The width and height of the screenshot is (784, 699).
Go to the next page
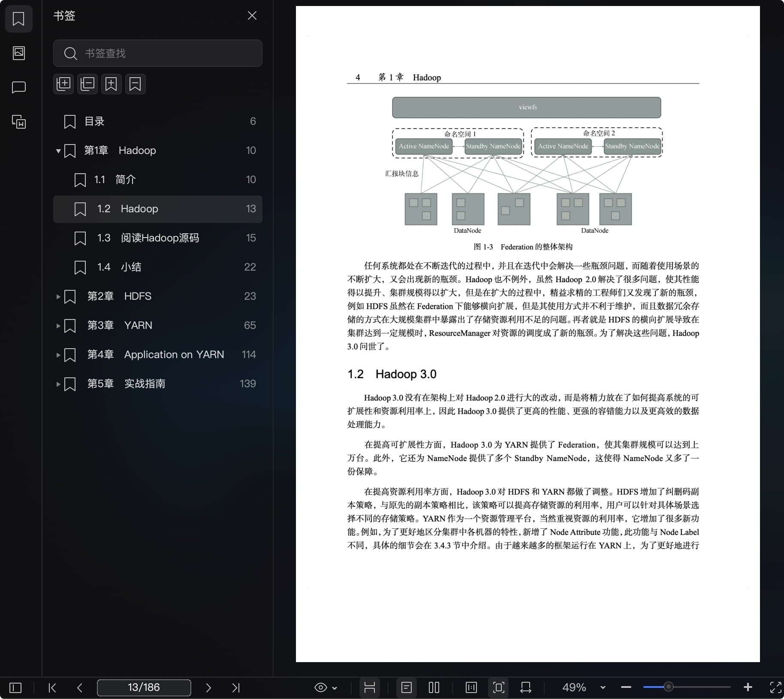point(208,688)
